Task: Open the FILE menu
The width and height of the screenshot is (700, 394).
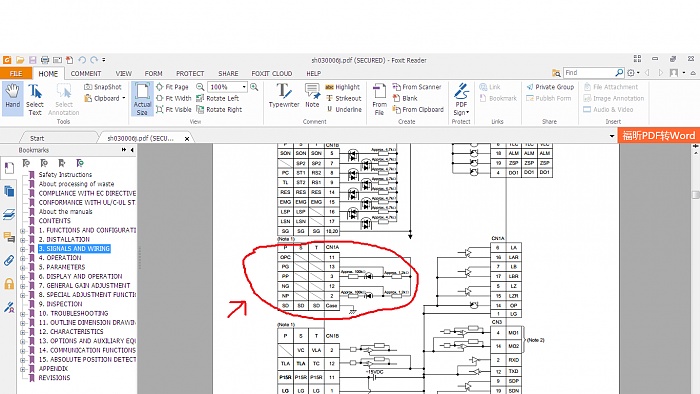Action: point(16,74)
